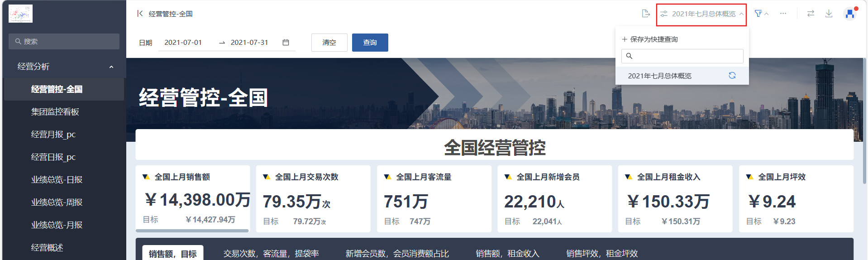Click the swap arrows icon in toolbar

(811, 14)
